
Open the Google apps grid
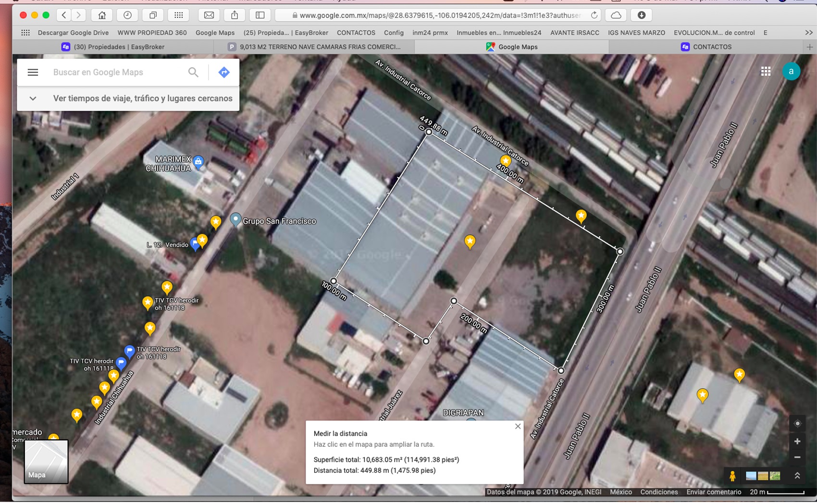click(766, 72)
